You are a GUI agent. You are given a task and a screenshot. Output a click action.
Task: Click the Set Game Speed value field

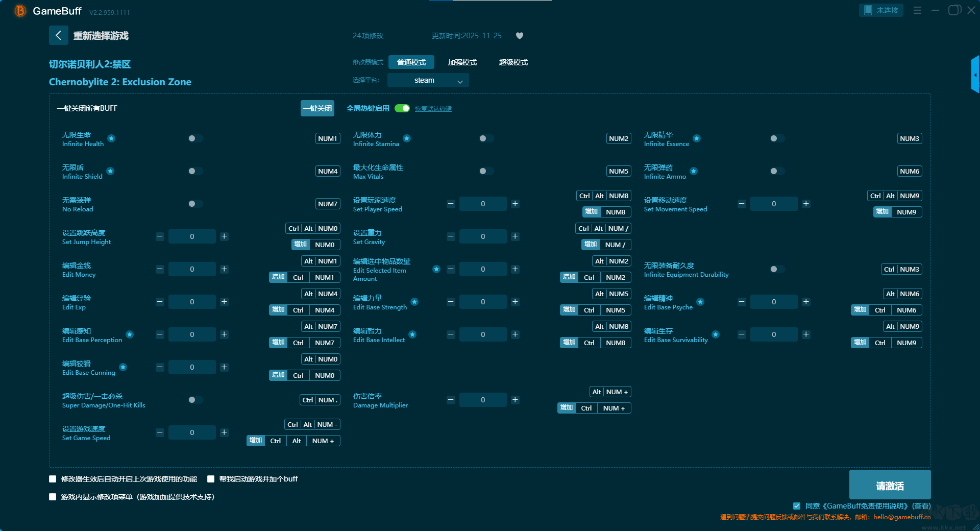coord(192,432)
